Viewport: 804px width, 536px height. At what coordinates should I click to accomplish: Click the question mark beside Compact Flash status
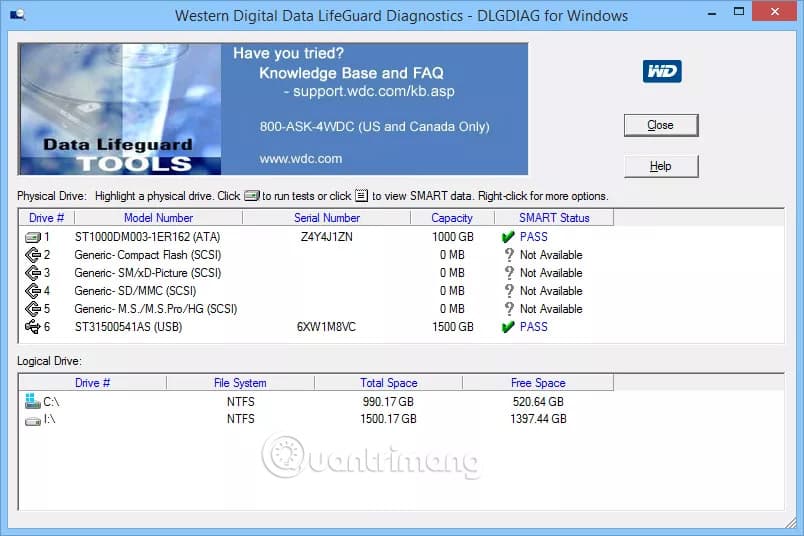(509, 255)
